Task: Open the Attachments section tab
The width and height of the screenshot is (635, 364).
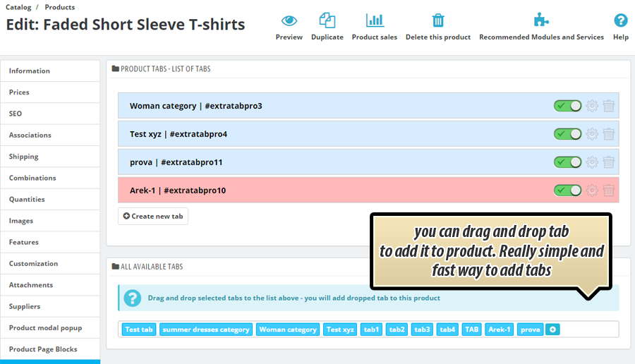Action: (50, 286)
